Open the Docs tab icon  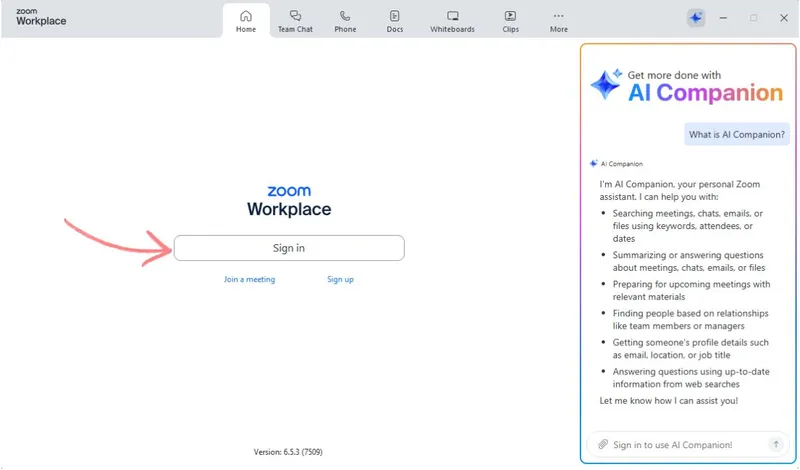coord(395,16)
